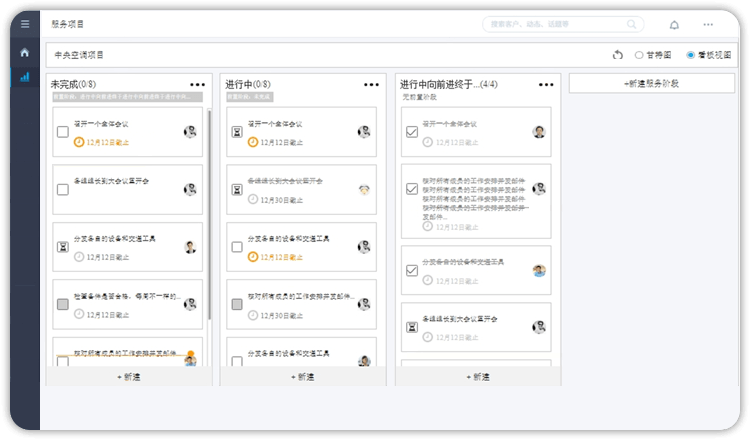The height and width of the screenshot is (440, 750).
Task: Select the 甘特图 radio button
Action: [x=639, y=55]
